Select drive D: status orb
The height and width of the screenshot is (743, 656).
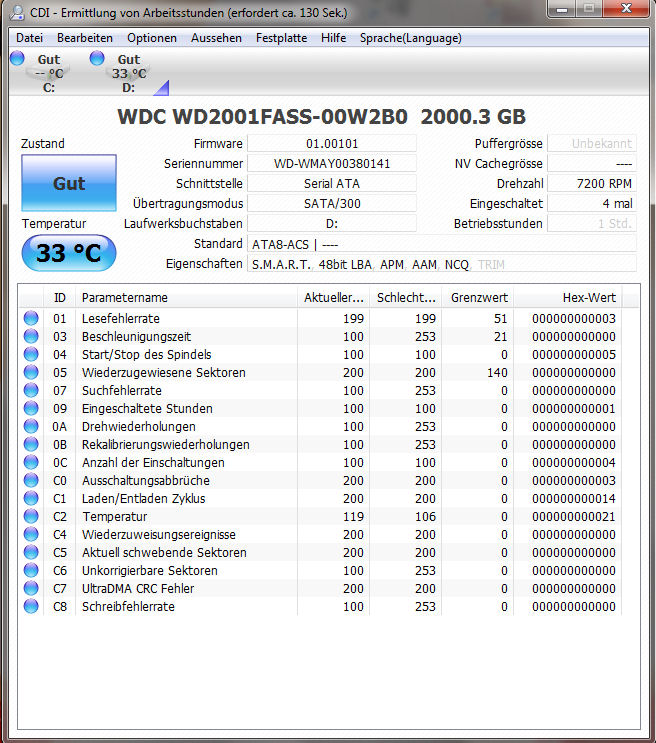[x=97, y=58]
